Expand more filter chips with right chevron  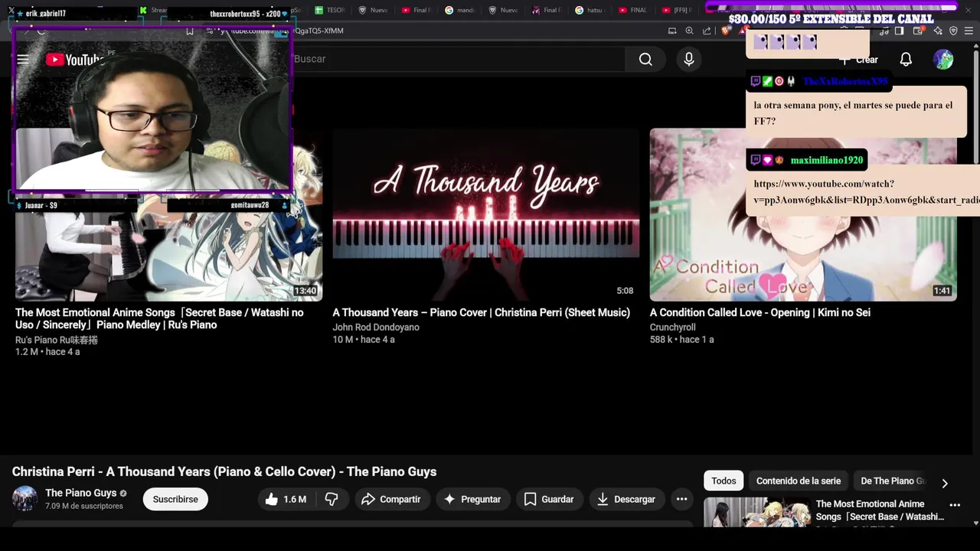[945, 483]
